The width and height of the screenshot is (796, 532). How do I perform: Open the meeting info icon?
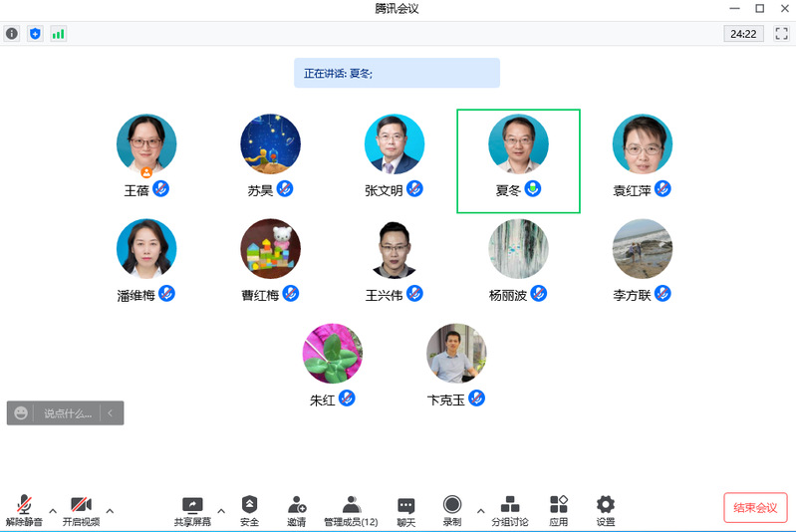pyautogui.click(x=12, y=34)
